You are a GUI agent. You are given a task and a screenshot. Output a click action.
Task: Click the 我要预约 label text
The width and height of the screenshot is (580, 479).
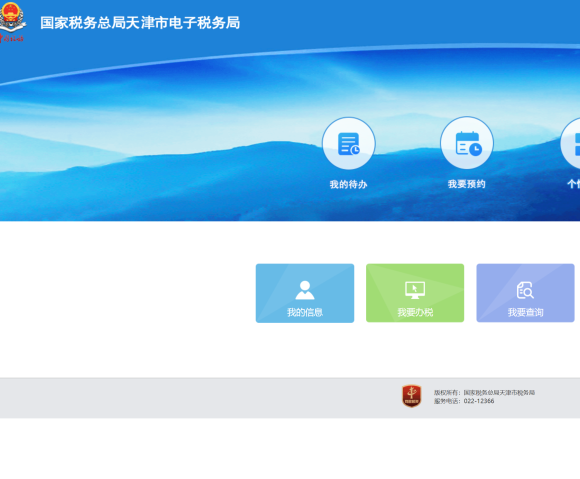466,184
